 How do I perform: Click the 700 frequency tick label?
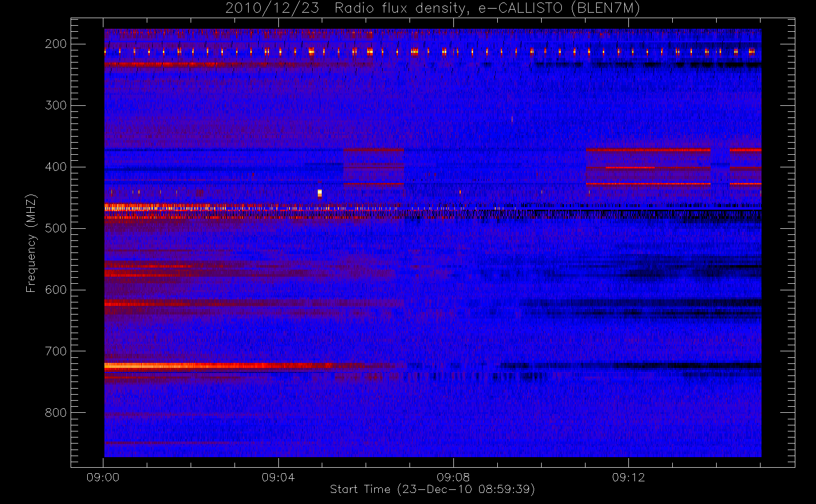click(55, 351)
